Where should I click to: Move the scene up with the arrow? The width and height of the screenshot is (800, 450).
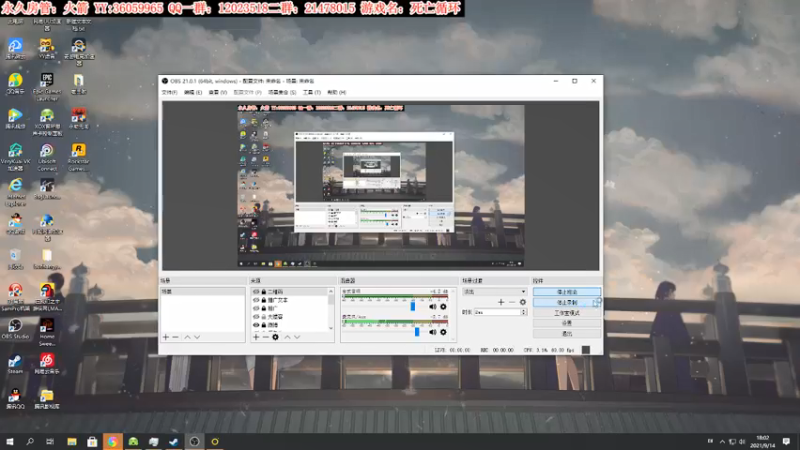tap(187, 337)
